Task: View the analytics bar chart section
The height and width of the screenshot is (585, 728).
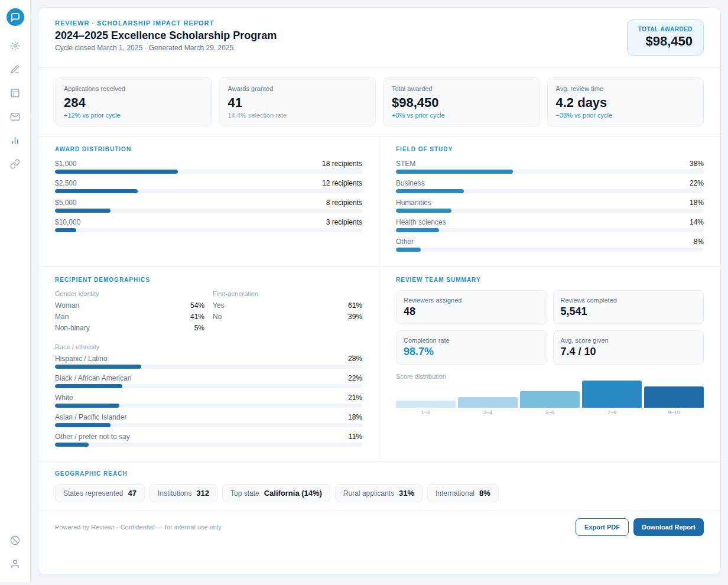Action: coord(15,140)
